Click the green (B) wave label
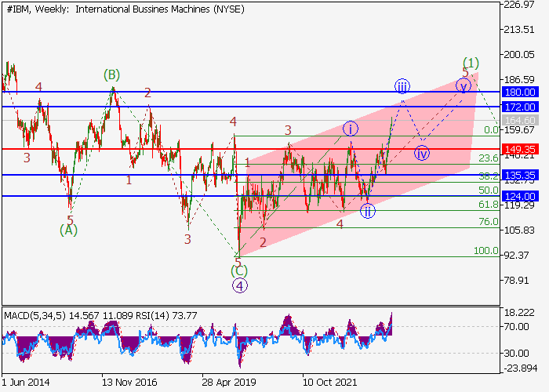Viewport: 549px width, 392px height. point(111,75)
